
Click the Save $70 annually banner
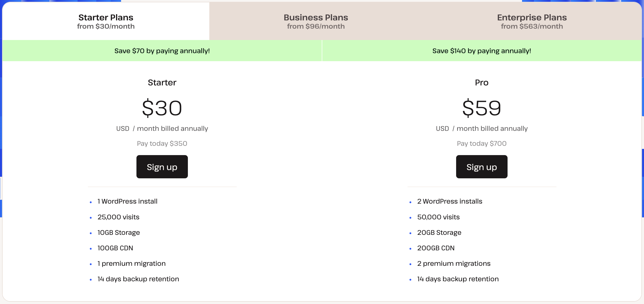tap(162, 51)
